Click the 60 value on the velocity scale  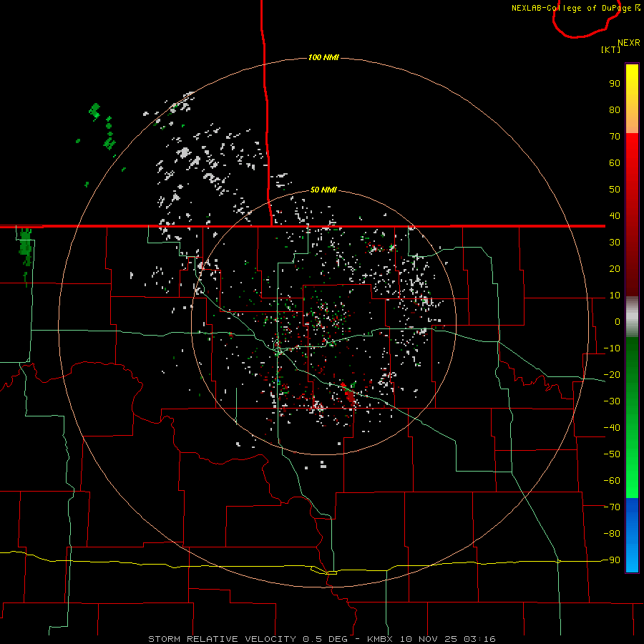click(x=615, y=163)
